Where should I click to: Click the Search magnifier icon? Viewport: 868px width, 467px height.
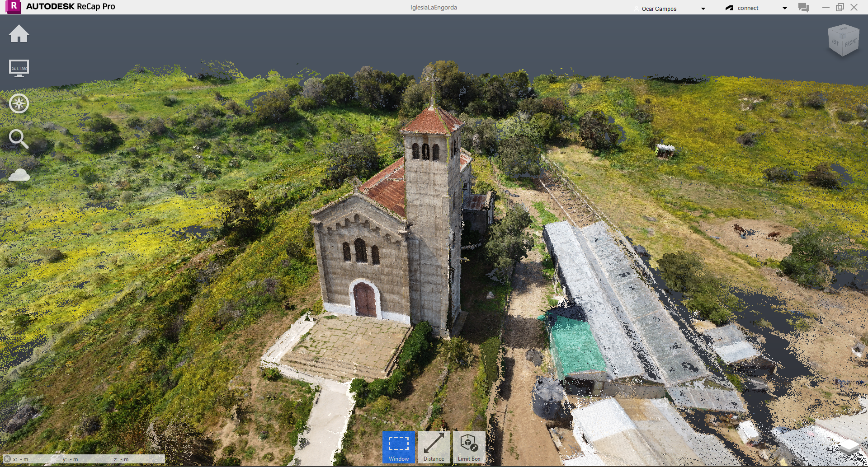coord(19,139)
